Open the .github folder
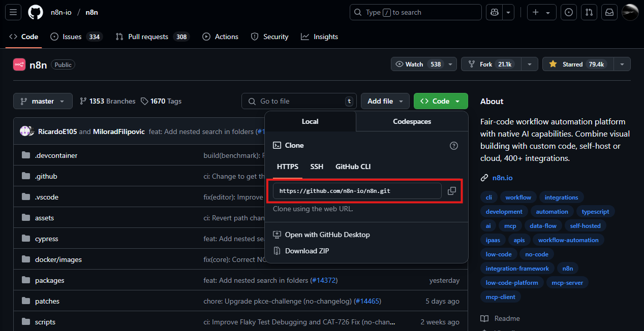644x331 pixels. [46, 176]
